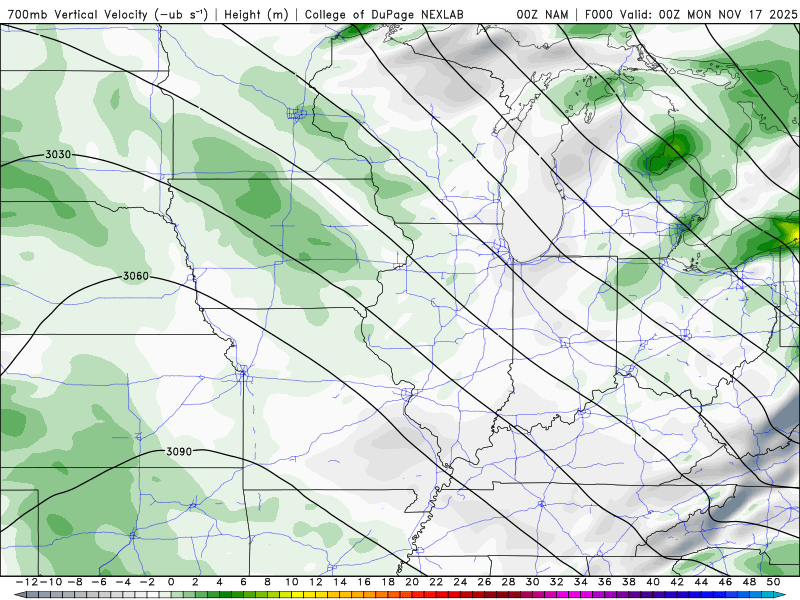800x600 pixels.
Task: Click the colorbar tick label 4
Action: (x=219, y=582)
